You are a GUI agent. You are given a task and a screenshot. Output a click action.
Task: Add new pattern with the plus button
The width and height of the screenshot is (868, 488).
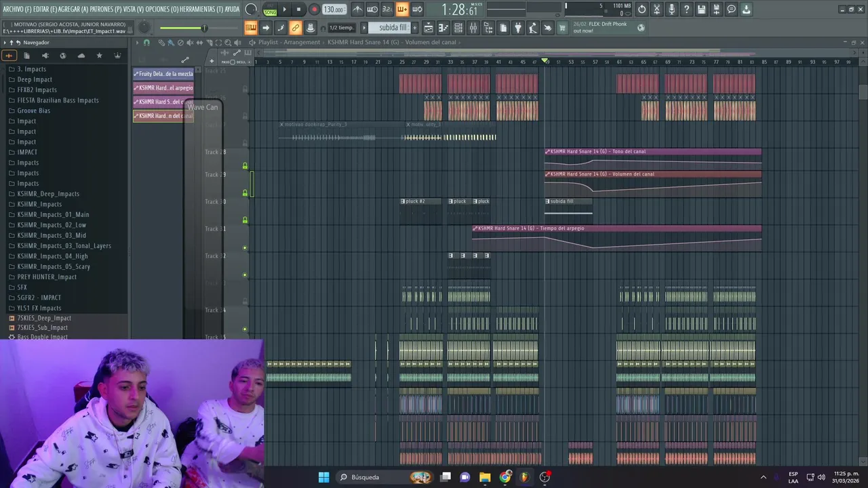[x=415, y=28]
